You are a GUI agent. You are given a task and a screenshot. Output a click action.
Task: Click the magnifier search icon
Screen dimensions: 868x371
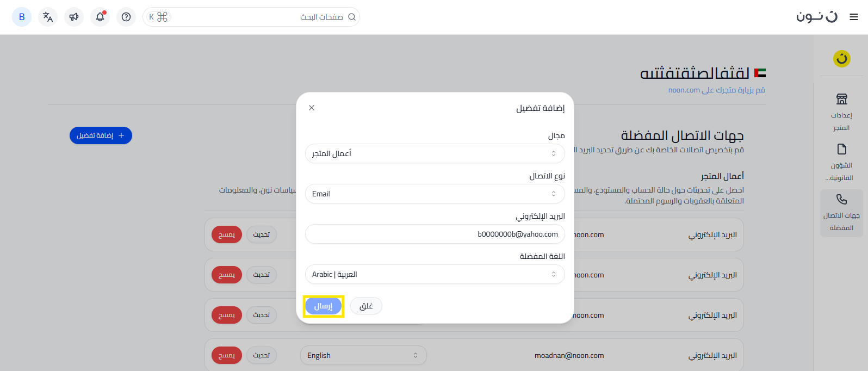(352, 17)
